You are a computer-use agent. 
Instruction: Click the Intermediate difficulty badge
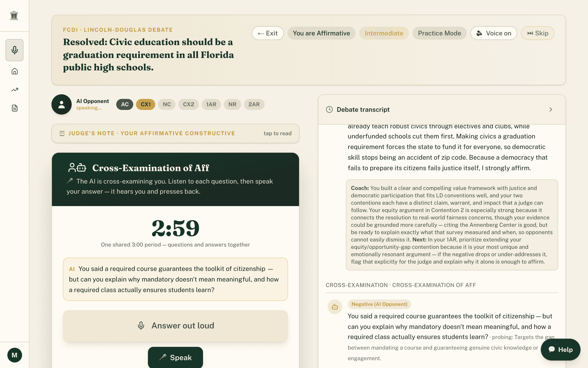384,33
